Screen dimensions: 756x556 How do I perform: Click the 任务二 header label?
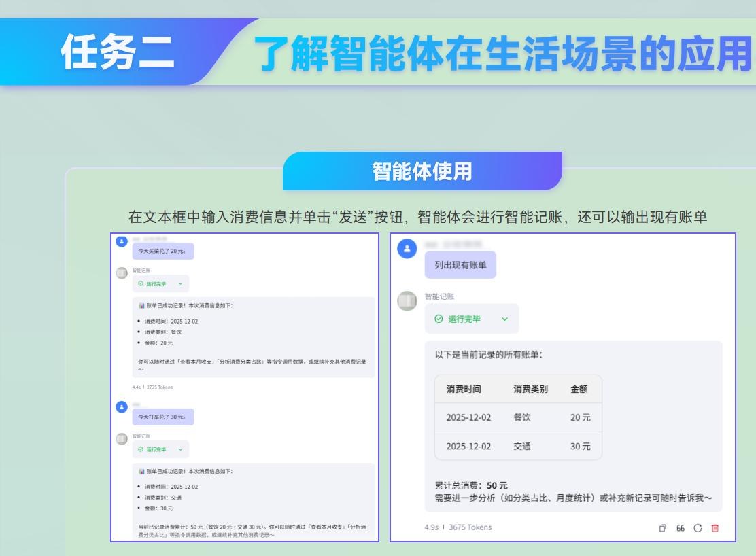(x=117, y=52)
